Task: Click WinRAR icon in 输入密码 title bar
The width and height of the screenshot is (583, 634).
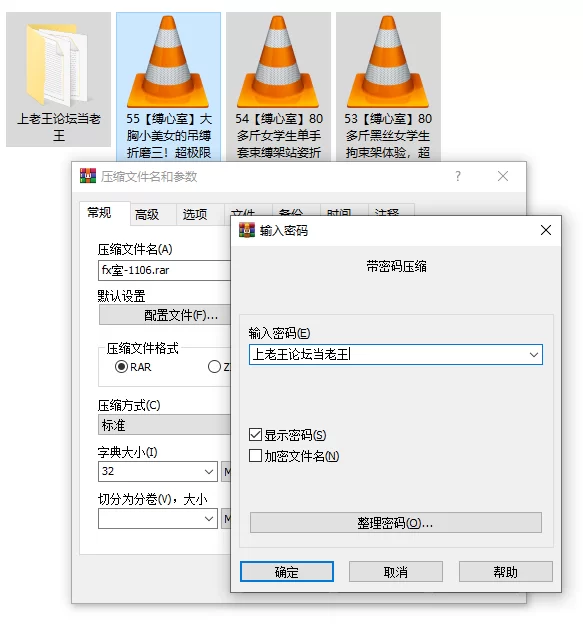Action: pyautogui.click(x=247, y=230)
